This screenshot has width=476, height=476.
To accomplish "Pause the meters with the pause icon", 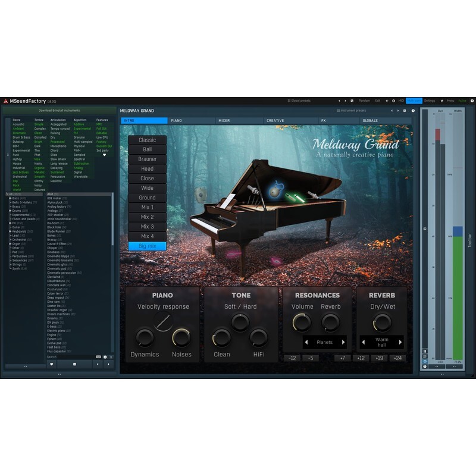I will [425, 351].
